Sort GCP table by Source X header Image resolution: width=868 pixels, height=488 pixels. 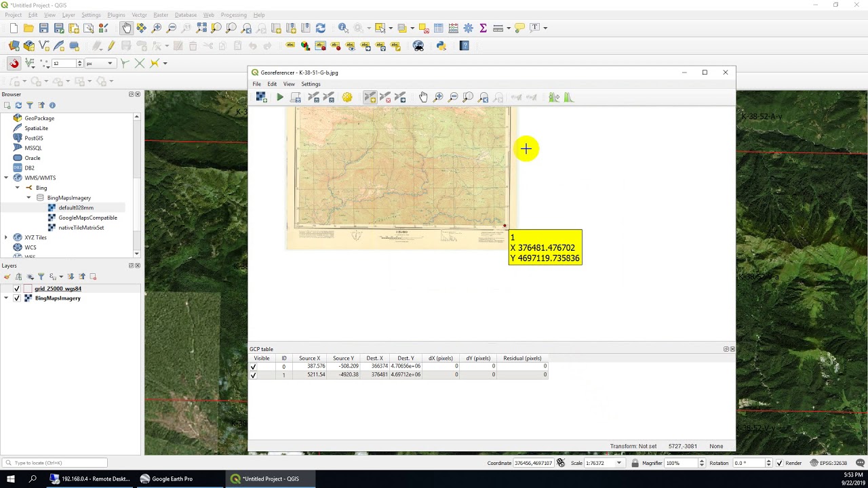click(309, 359)
